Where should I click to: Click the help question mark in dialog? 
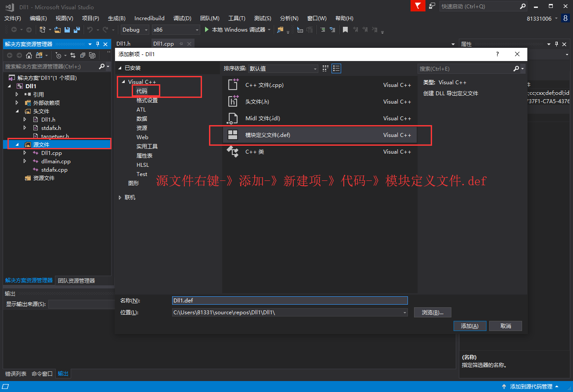[x=497, y=54]
